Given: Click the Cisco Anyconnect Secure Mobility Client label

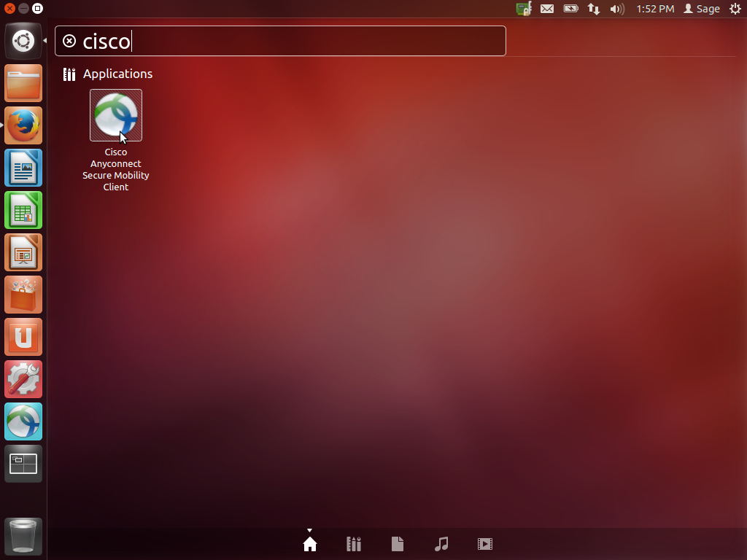Looking at the screenshot, I should click(x=116, y=169).
